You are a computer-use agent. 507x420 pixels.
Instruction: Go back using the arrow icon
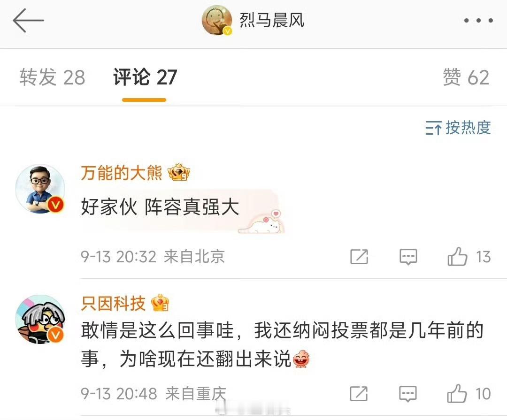(28, 20)
